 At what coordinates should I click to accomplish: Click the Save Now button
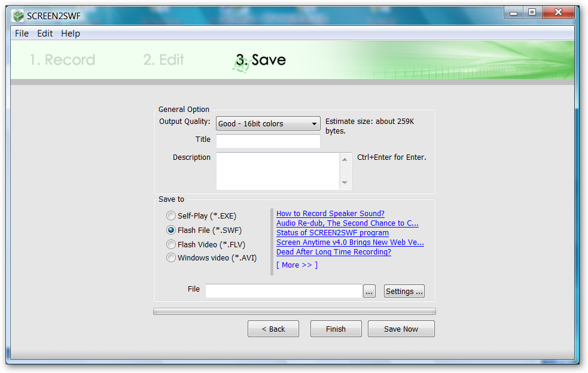click(401, 329)
